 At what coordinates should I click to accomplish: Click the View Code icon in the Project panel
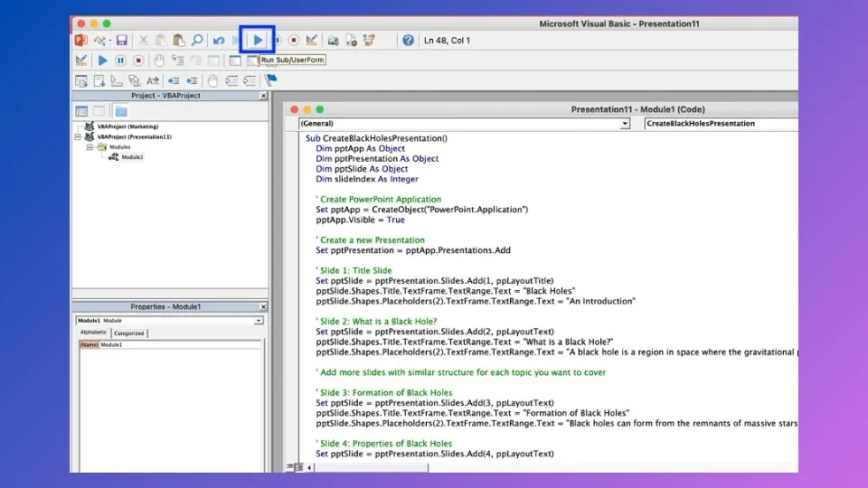(x=81, y=111)
